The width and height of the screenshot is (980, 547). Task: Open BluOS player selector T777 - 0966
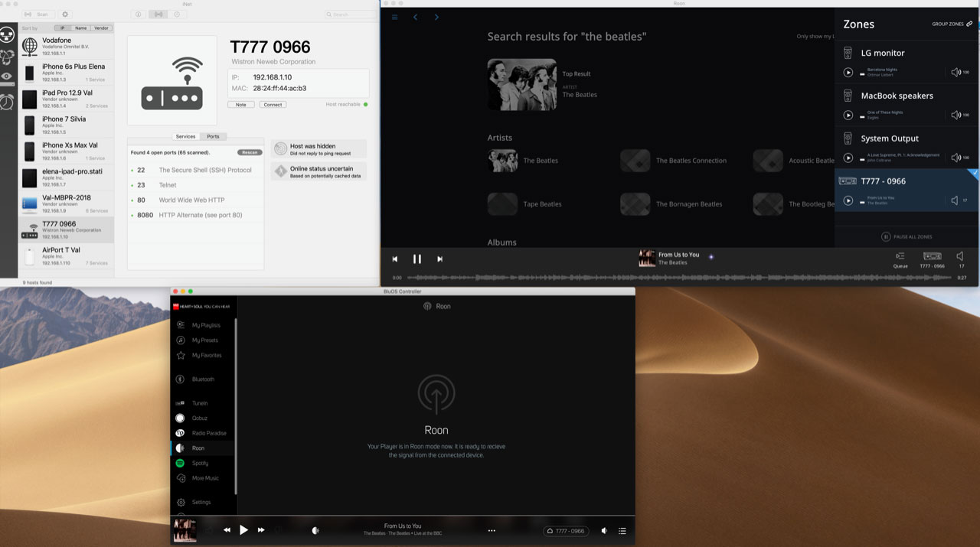[x=567, y=531]
